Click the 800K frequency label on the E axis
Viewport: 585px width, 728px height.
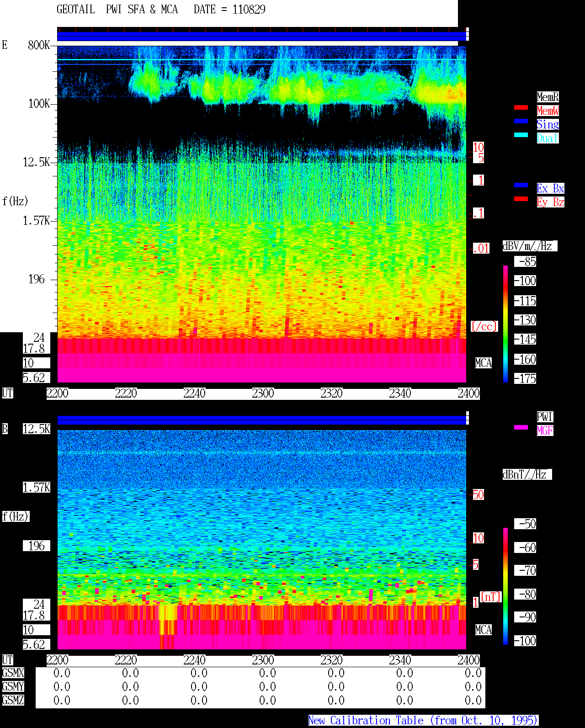(x=39, y=45)
